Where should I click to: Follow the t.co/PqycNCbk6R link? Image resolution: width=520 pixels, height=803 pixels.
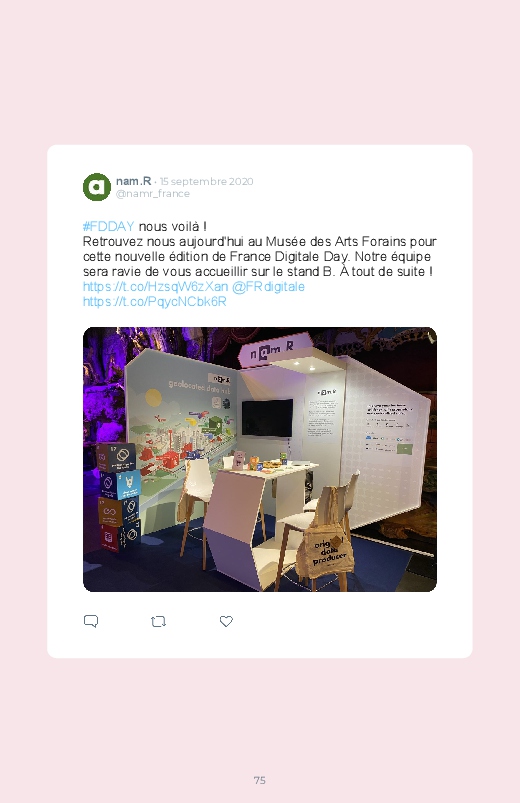tap(154, 302)
